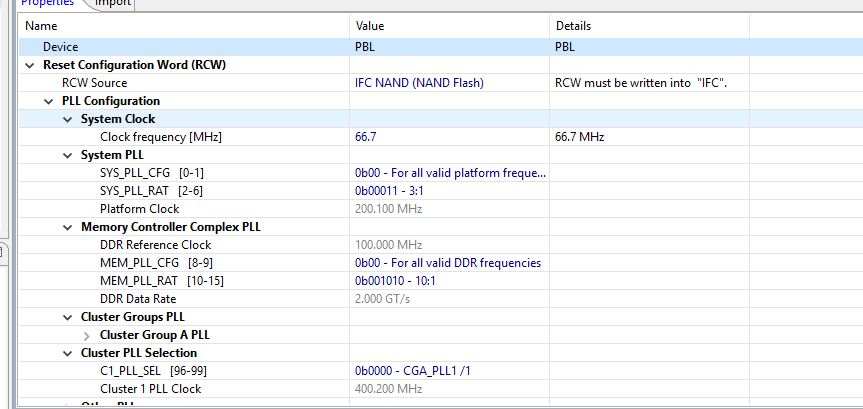This screenshot has height=409, width=863.
Task: Collapse the System Clock group
Action: point(67,119)
